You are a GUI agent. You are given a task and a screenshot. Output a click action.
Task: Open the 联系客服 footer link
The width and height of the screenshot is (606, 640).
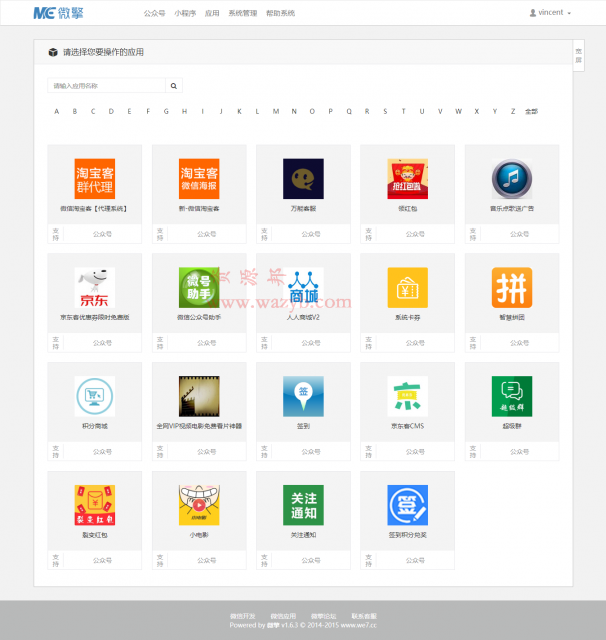point(364,616)
